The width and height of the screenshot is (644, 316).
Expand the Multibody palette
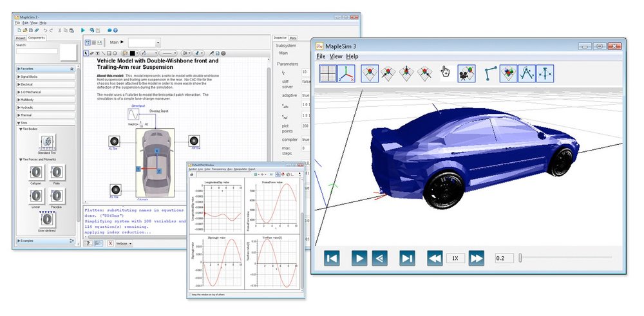[x=45, y=100]
